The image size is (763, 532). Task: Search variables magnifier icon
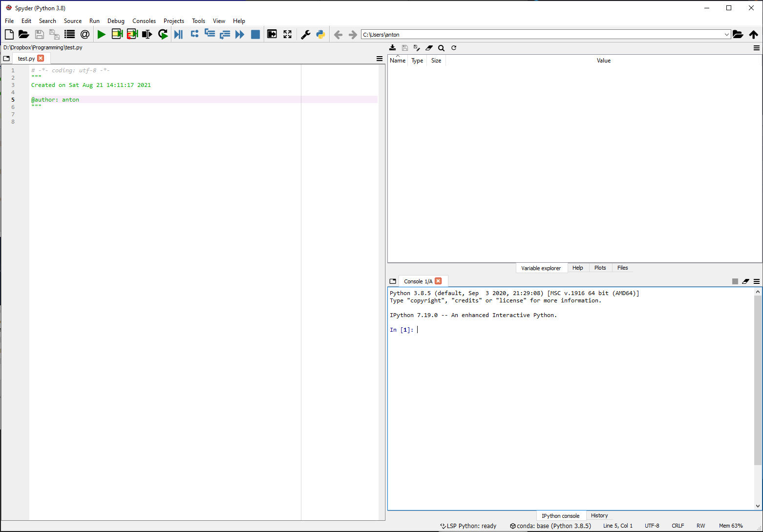[x=441, y=48]
